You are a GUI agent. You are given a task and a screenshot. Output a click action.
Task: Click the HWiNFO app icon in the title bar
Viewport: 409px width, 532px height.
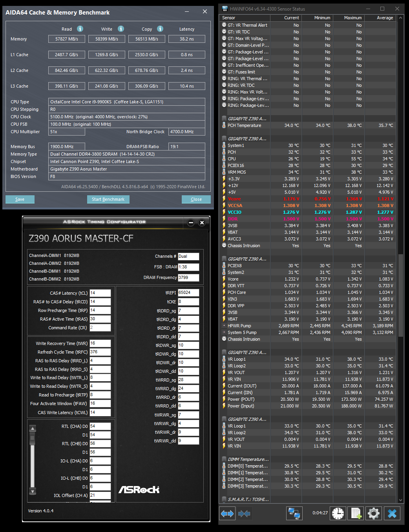225,9
